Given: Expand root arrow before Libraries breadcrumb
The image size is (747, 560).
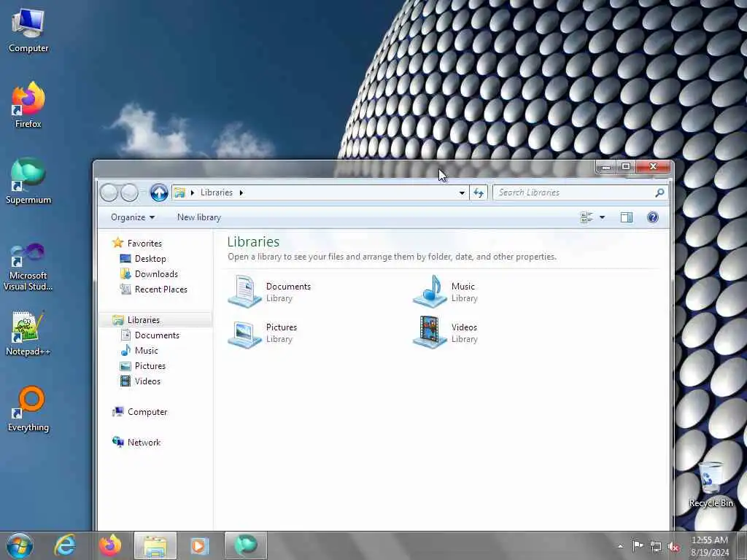Looking at the screenshot, I should click(x=193, y=192).
